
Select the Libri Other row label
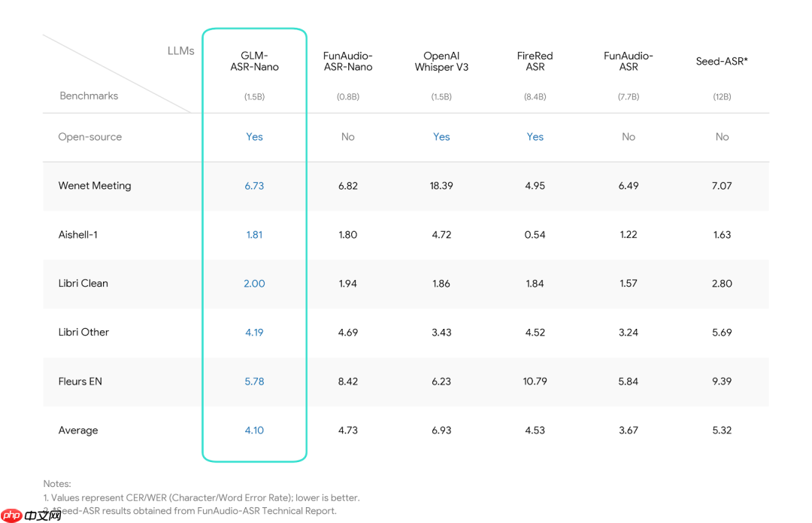[x=84, y=333]
